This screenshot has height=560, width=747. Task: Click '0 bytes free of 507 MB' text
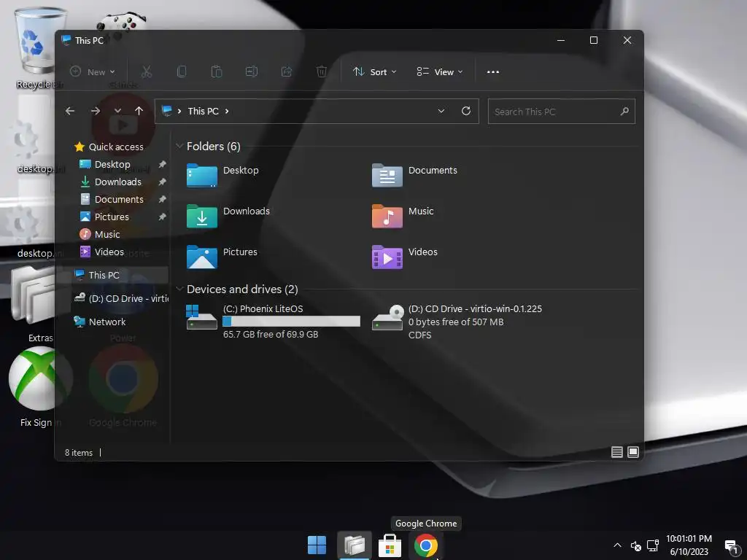[456, 322]
